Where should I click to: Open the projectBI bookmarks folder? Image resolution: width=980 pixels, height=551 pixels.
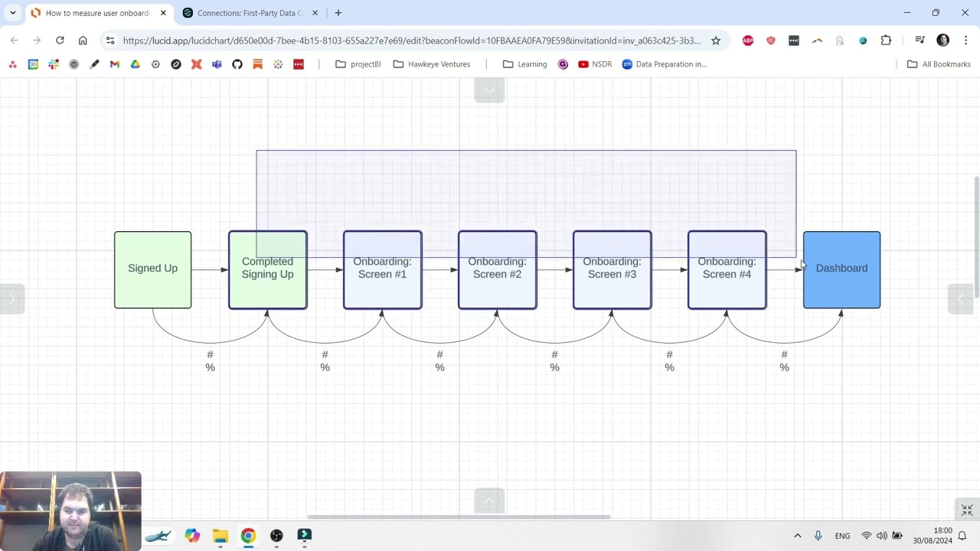[358, 64]
